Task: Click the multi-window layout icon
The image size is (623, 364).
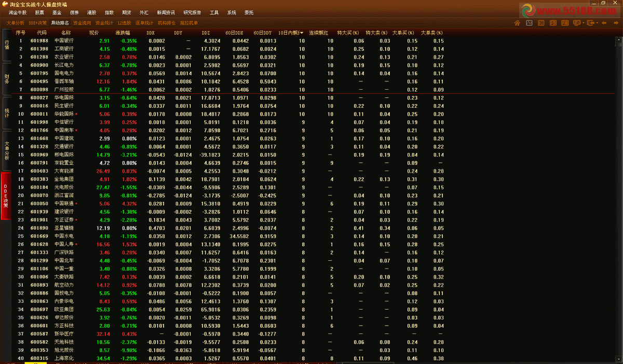Action: point(577,23)
